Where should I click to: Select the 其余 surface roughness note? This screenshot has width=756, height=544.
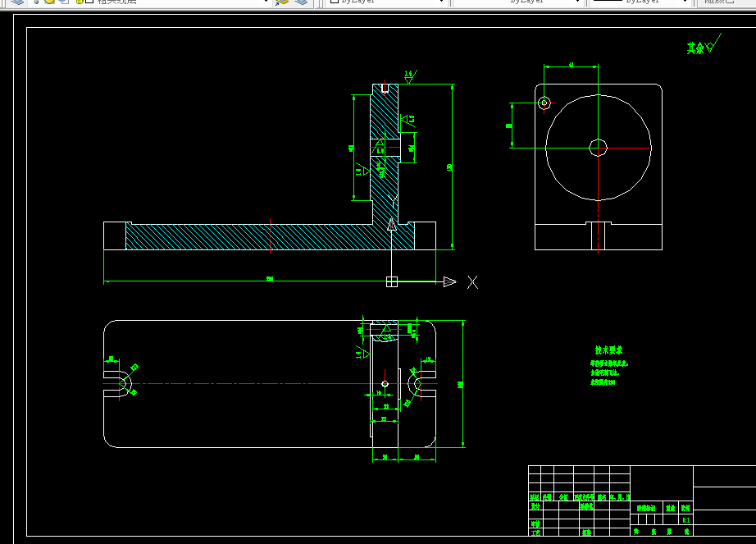(x=704, y=45)
